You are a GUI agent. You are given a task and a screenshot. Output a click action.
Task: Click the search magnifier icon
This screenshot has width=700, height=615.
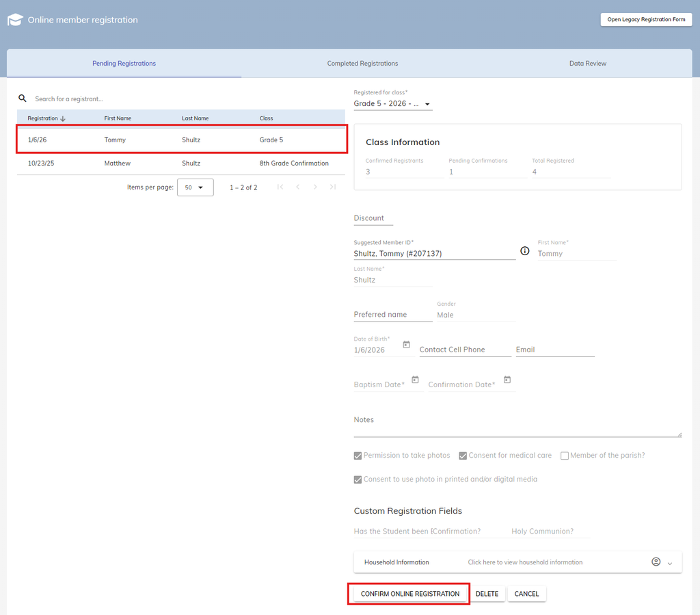23,99
